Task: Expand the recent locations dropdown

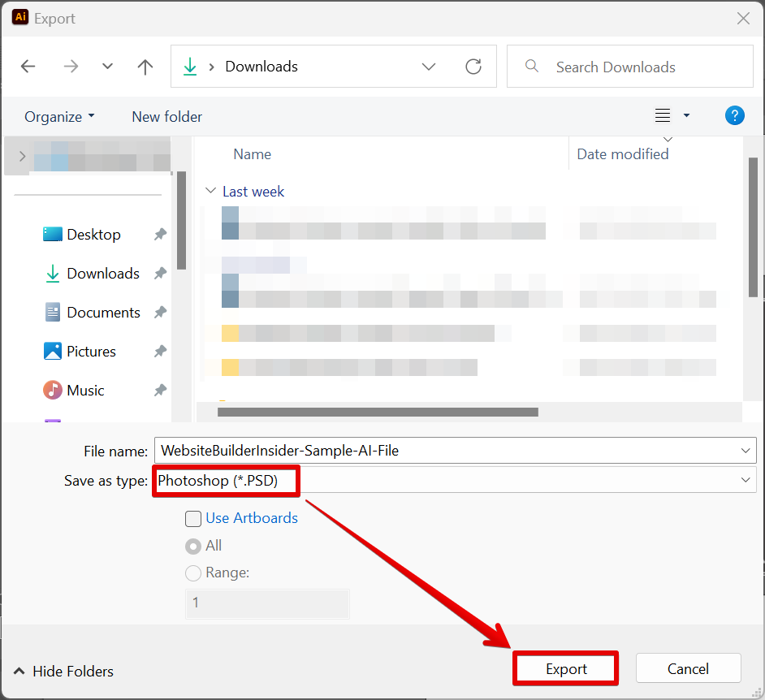Action: 108,67
